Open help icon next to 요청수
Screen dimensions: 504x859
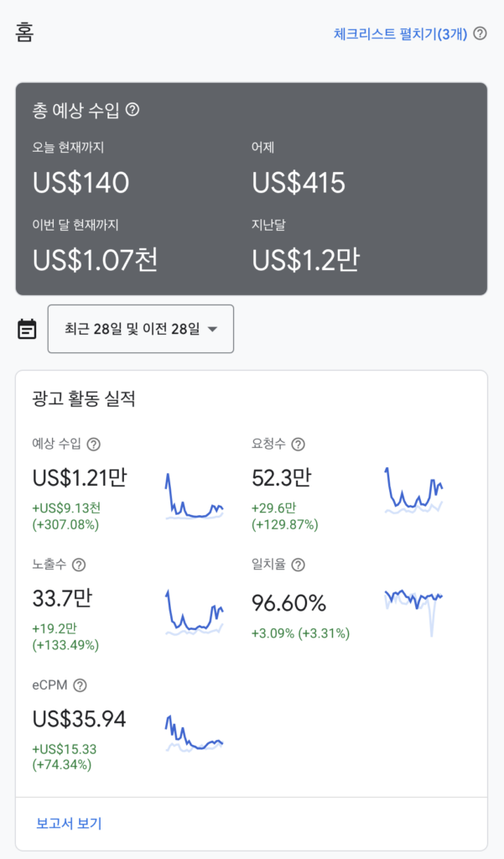[x=298, y=445]
